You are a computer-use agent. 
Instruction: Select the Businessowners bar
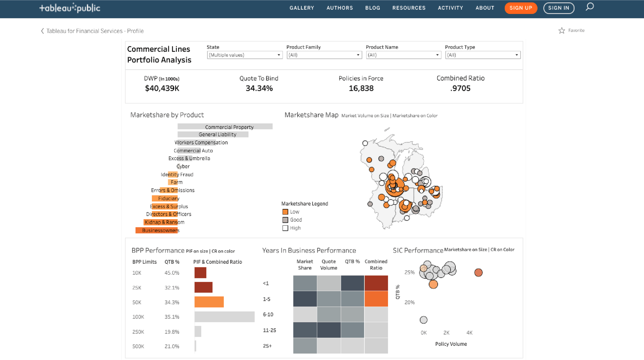(x=156, y=230)
